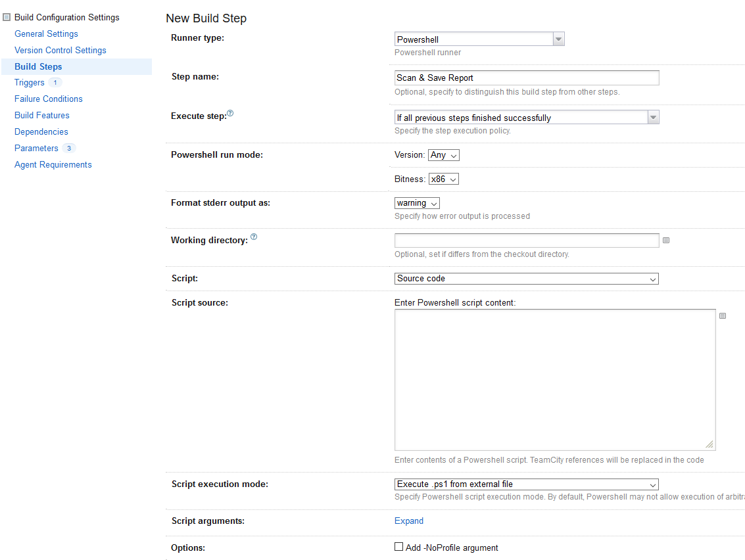Screen dimensions: 745x560
Task: Click inside the Step name field
Action: (x=525, y=78)
